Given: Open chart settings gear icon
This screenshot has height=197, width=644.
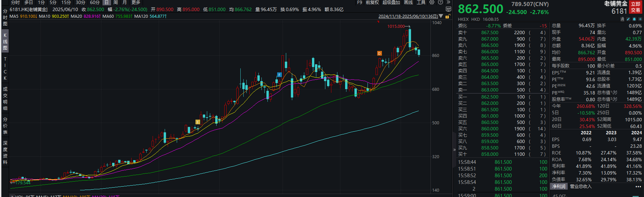Looking at the screenshot, I should (x=432, y=2).
